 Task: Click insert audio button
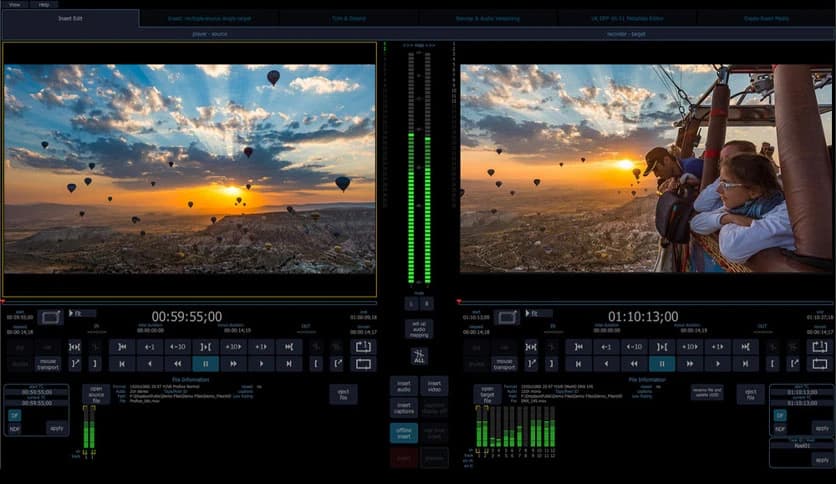tap(404, 386)
